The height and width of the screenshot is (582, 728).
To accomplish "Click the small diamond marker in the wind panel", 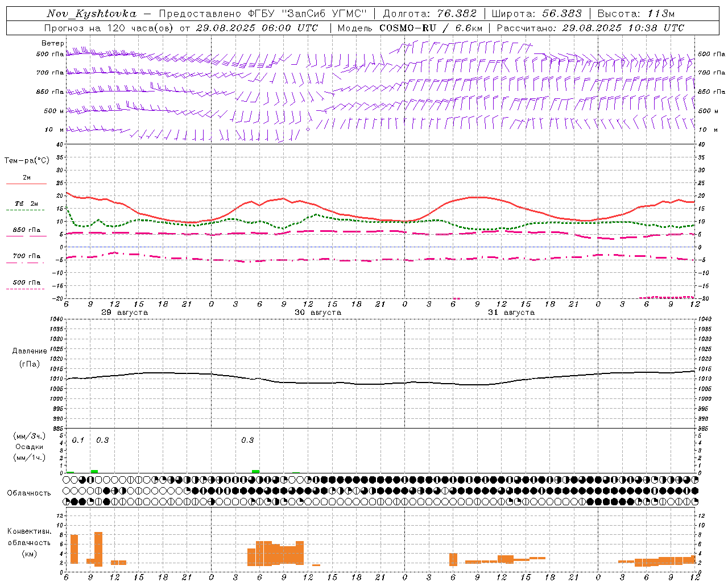I will [308, 130].
